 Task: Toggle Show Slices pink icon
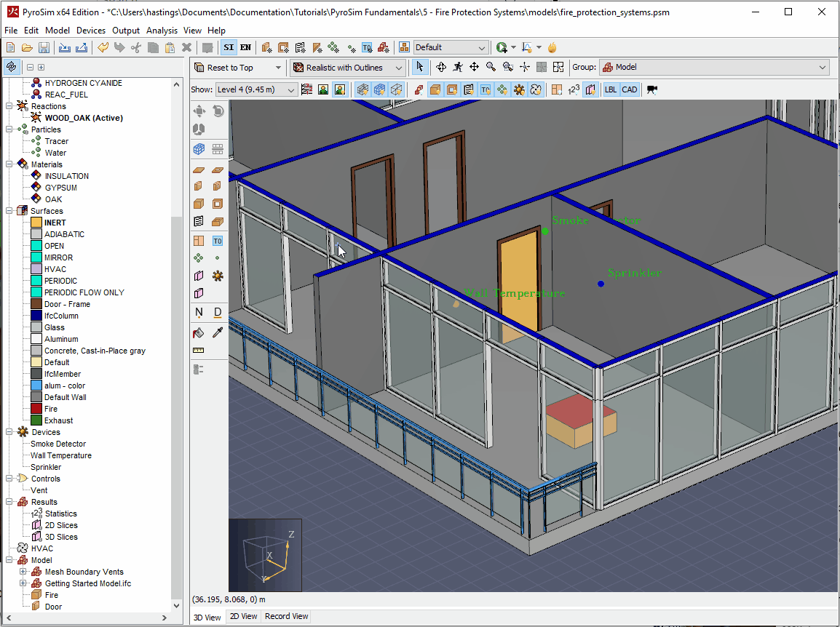coord(590,89)
